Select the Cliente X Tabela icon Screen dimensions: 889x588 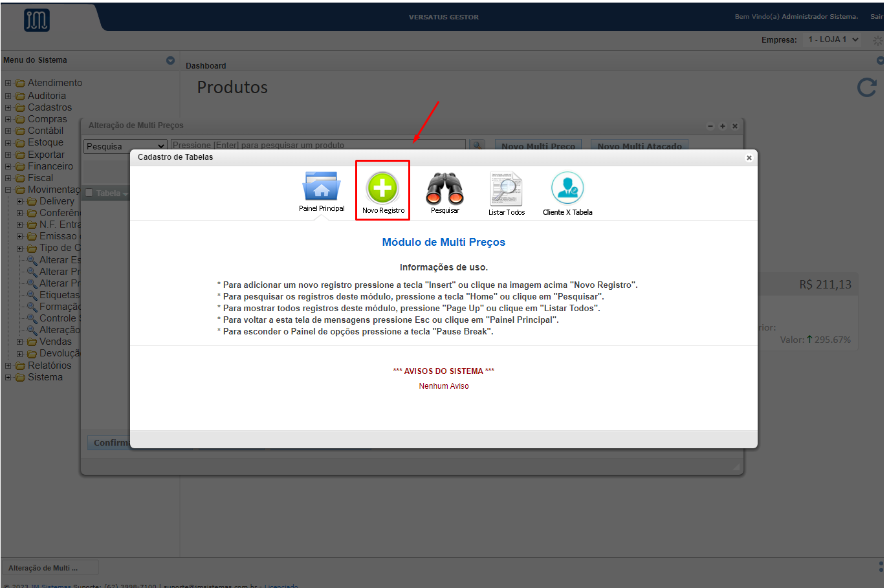click(x=567, y=188)
